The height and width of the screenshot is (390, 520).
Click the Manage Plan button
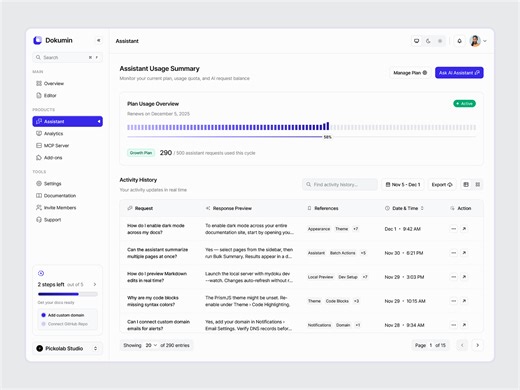click(410, 73)
